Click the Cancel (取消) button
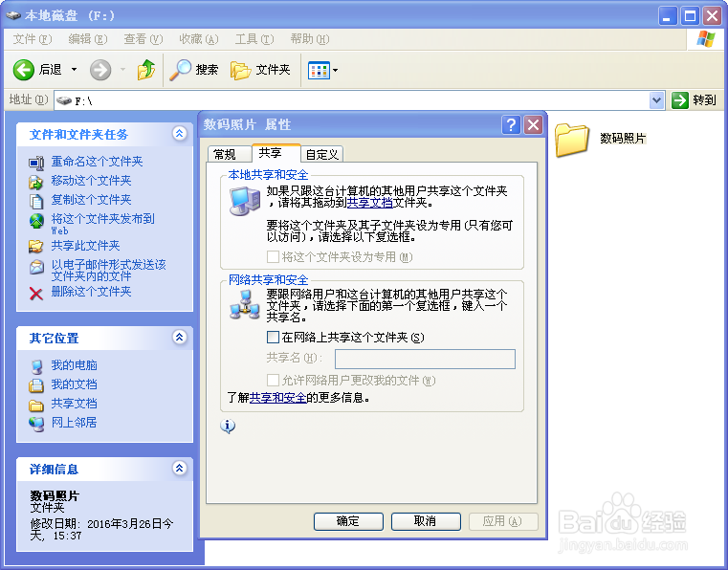 426,521
